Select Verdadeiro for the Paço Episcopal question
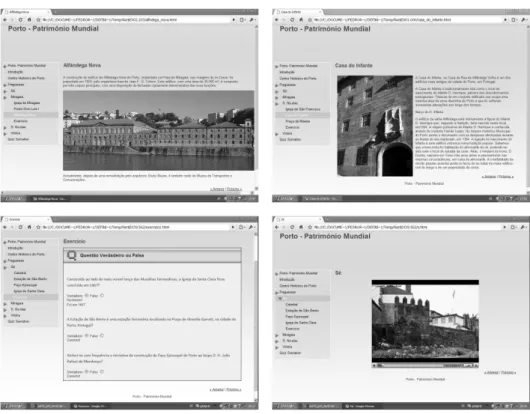 [x=87, y=372]
